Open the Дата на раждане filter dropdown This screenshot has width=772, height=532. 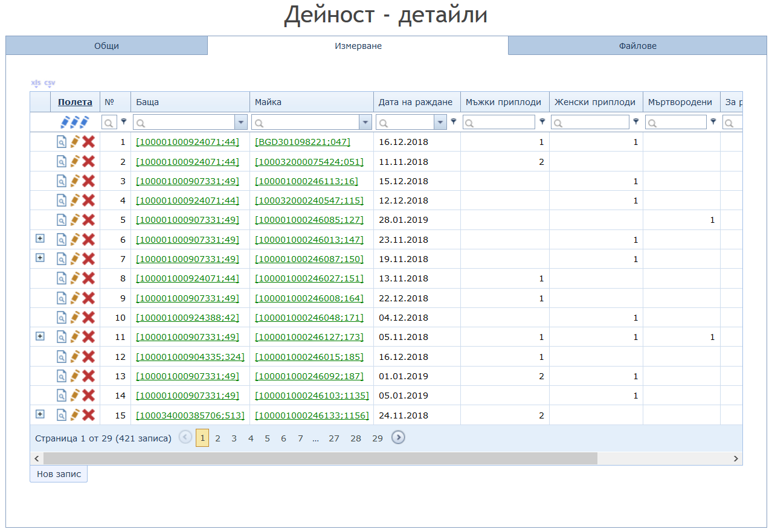pyautogui.click(x=440, y=123)
